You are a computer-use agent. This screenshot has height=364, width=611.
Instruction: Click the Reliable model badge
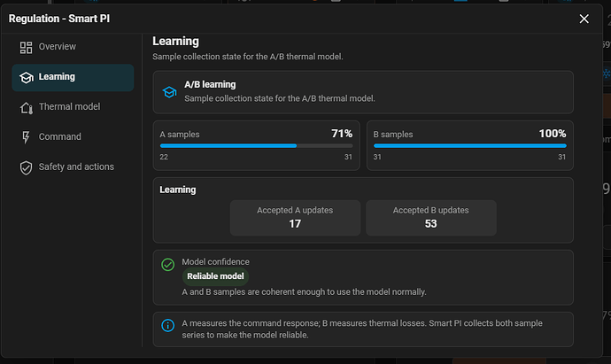coord(215,276)
